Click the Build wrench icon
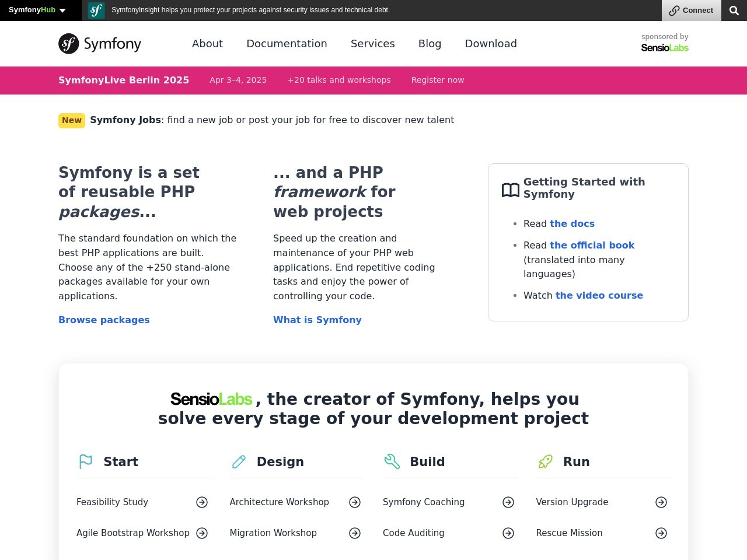The height and width of the screenshot is (560, 747). pos(392,461)
